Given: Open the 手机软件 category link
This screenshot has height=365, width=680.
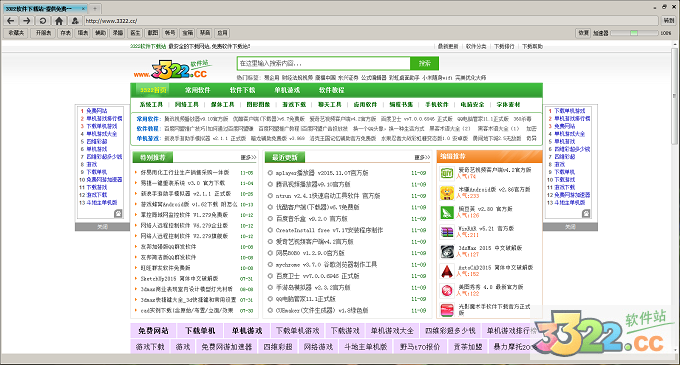Looking at the screenshot, I should tap(437, 104).
